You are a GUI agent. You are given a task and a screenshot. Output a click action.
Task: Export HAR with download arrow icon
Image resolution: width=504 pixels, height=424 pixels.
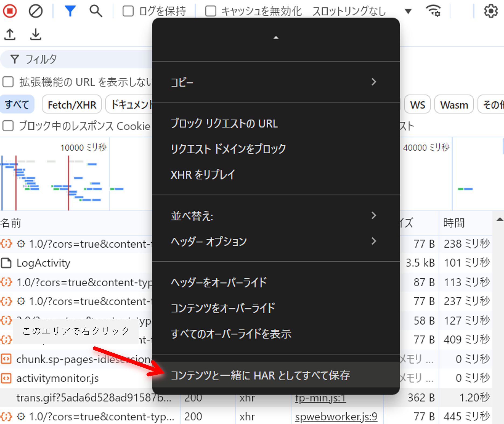pyautogui.click(x=36, y=34)
